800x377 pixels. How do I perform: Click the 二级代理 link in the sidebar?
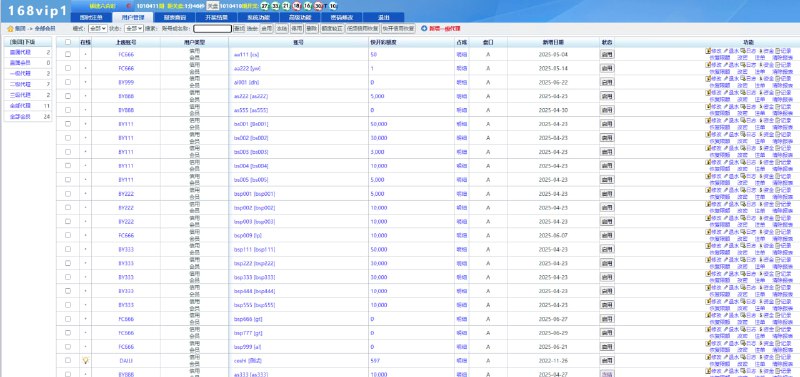[20, 84]
